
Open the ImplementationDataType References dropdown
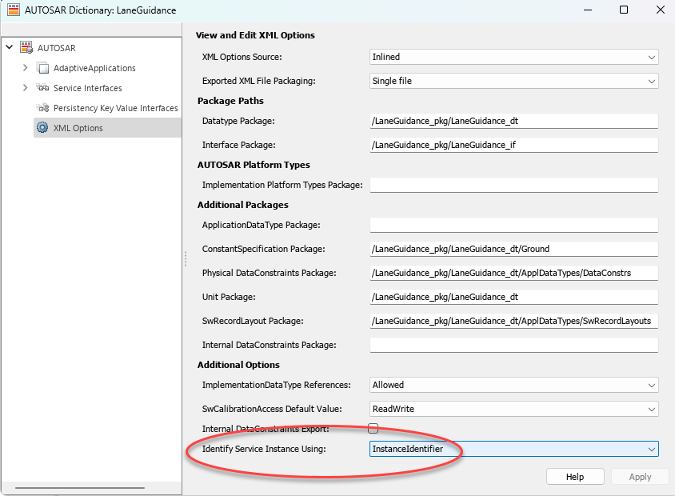(514, 385)
